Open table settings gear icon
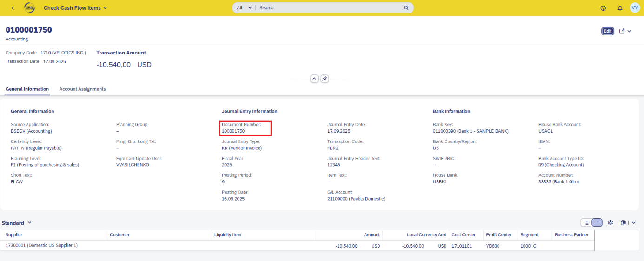Screen dimensions: 644x261 point(611,223)
